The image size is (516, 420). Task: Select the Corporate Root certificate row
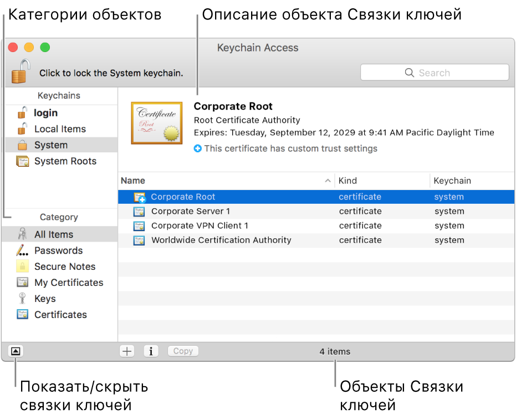point(316,197)
